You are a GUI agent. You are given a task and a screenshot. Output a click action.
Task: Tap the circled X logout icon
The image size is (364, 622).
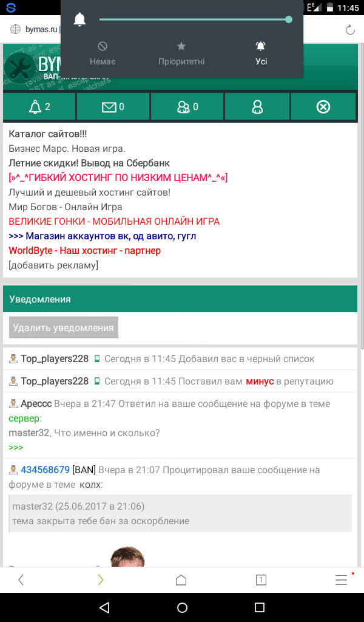click(x=323, y=107)
